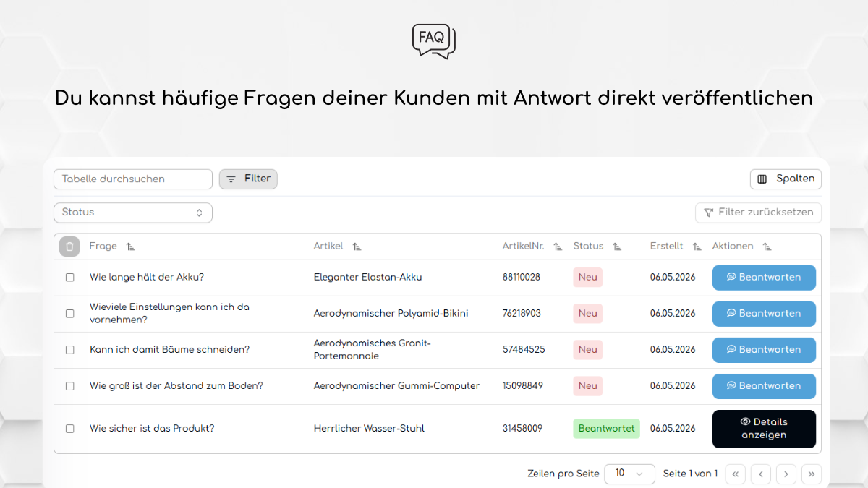Screen dimensions: 868x488
Task: Open the Filter button
Action: (248, 179)
